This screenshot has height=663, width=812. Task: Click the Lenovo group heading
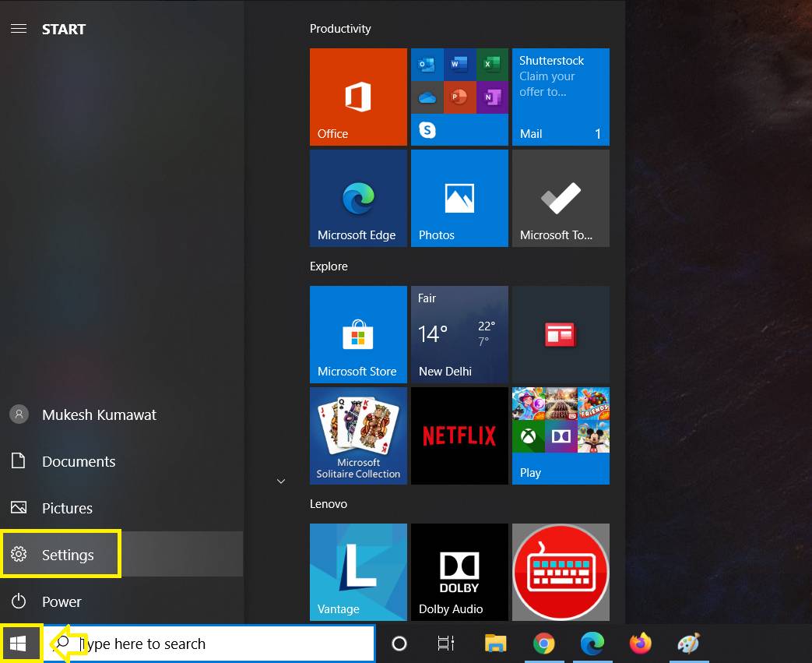329,504
